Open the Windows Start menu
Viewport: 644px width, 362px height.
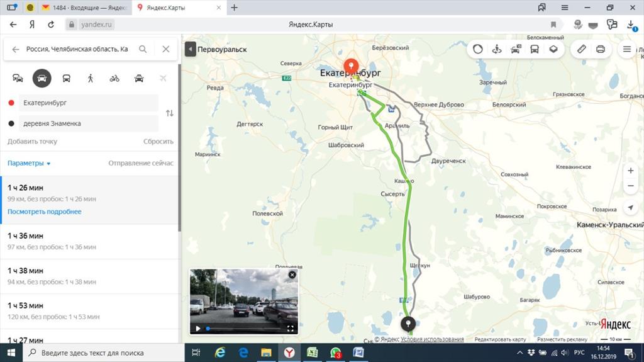click(x=11, y=353)
